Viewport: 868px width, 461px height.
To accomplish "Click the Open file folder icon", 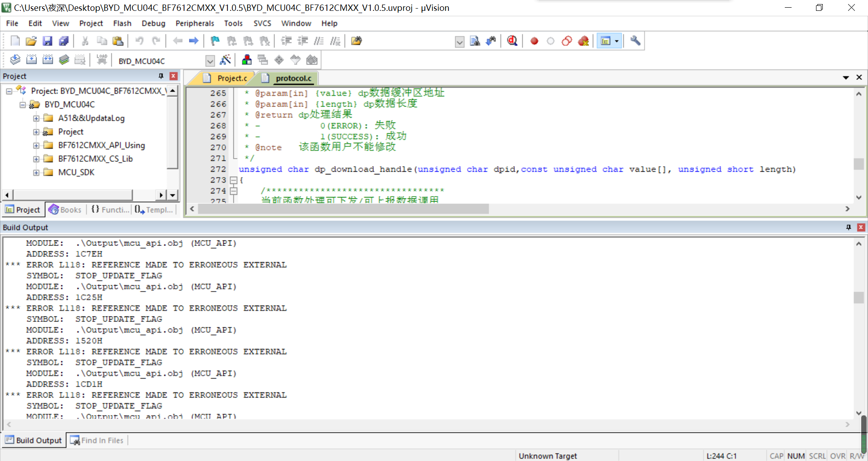I will point(31,41).
